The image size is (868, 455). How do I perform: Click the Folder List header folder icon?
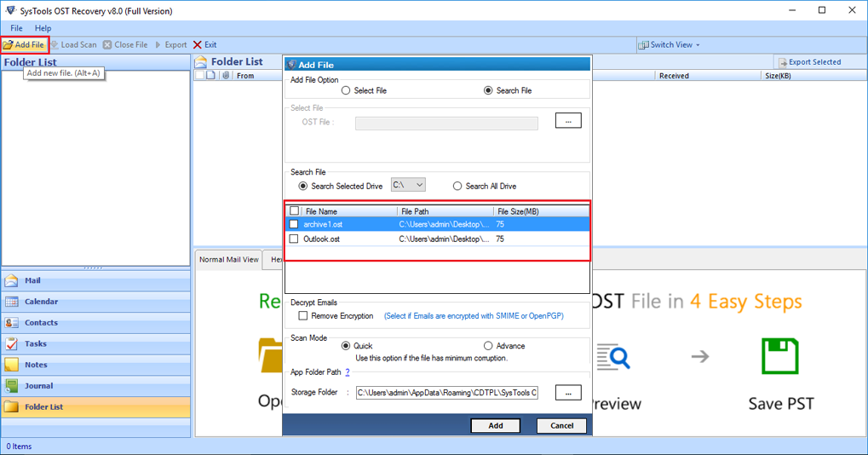click(201, 62)
